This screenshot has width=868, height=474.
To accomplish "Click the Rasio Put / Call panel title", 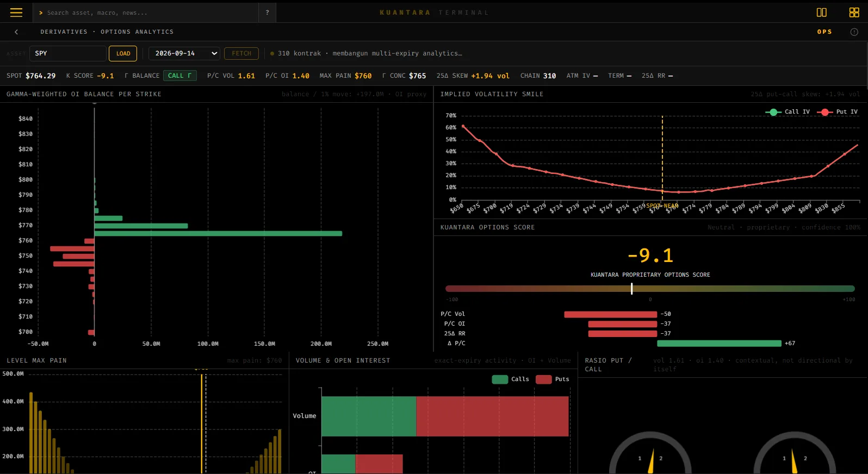I will click(x=608, y=365).
